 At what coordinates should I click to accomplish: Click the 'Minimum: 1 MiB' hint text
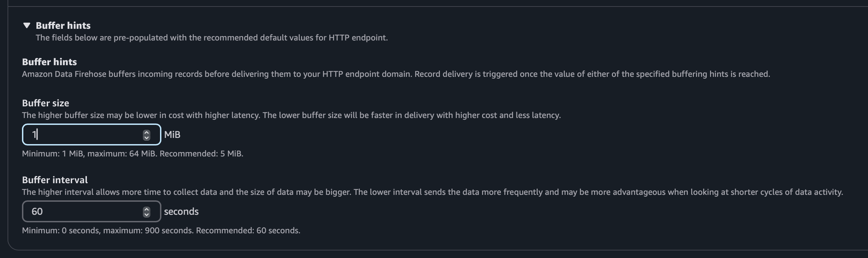coord(53,154)
